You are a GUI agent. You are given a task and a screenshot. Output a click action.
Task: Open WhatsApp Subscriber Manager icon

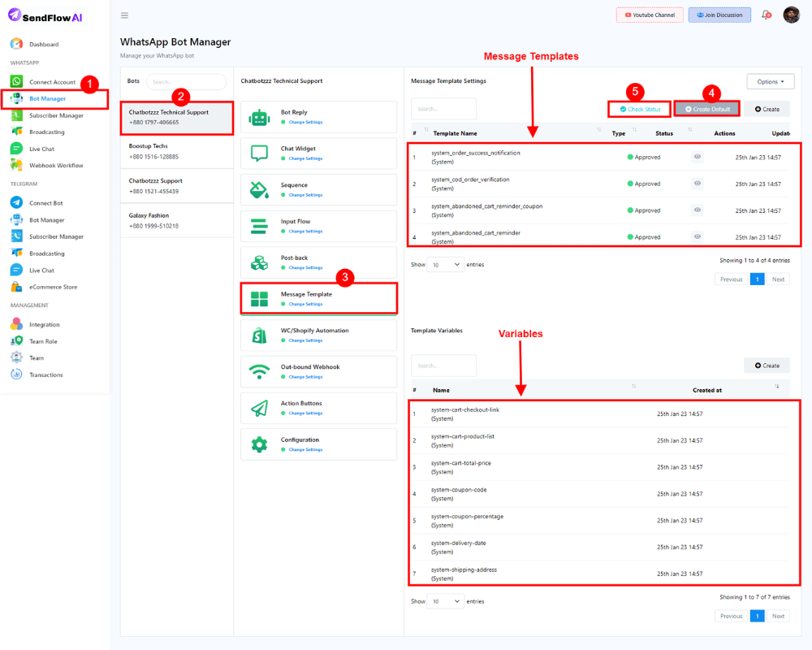tap(16, 115)
